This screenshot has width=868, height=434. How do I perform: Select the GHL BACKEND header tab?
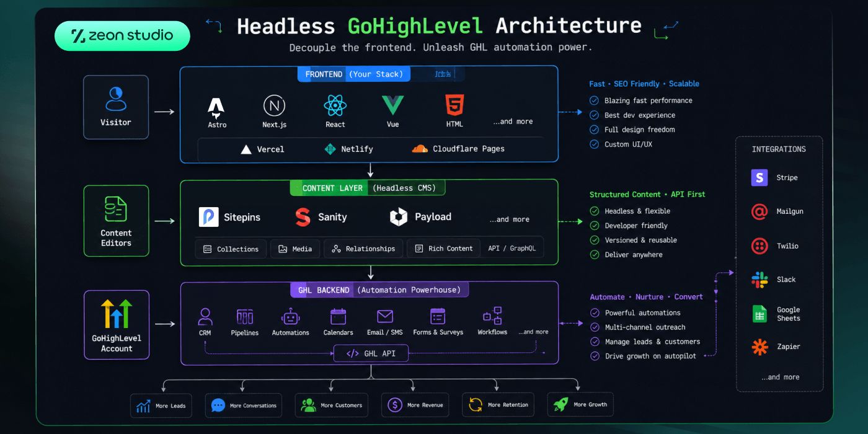tap(379, 290)
